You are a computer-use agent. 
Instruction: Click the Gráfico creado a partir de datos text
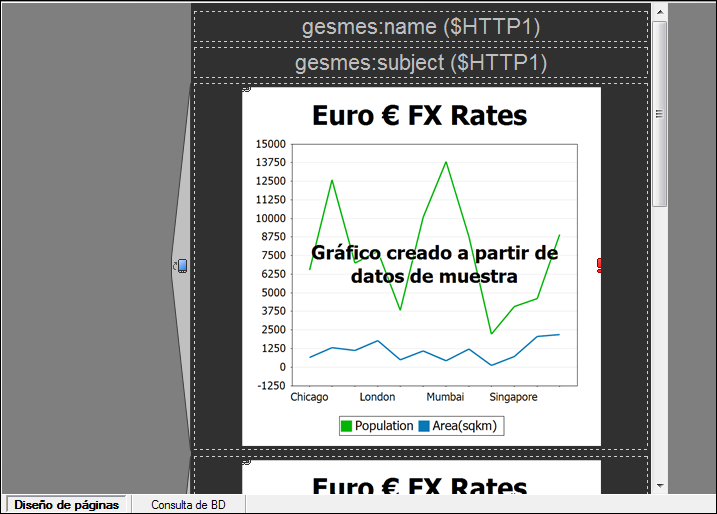tap(434, 264)
